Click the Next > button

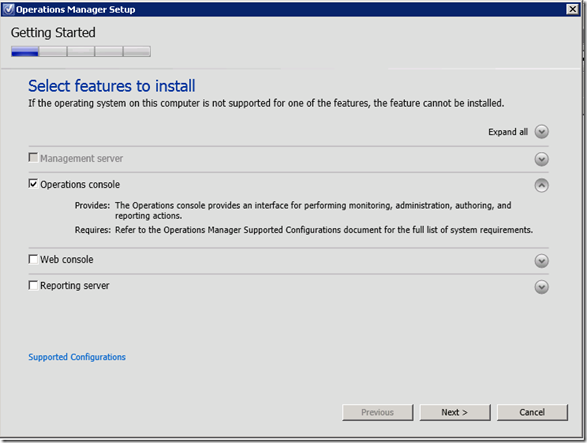(x=454, y=412)
